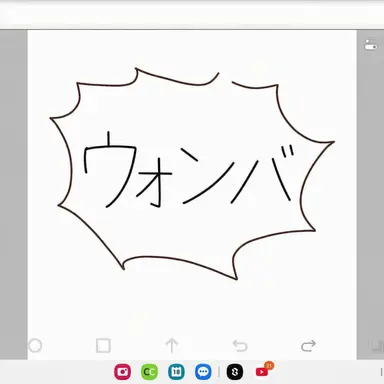Tap the up arrow icon
384x384 pixels.
click(172, 346)
